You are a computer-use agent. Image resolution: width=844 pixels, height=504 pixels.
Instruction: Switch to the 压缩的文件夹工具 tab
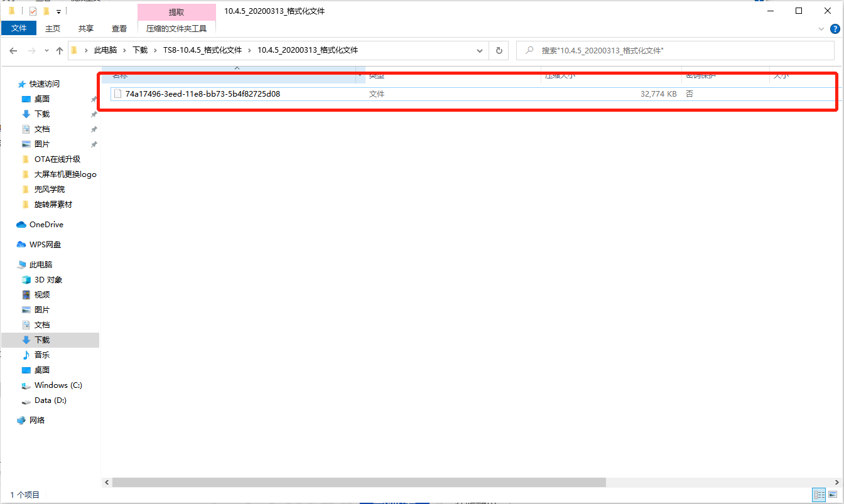click(x=176, y=29)
